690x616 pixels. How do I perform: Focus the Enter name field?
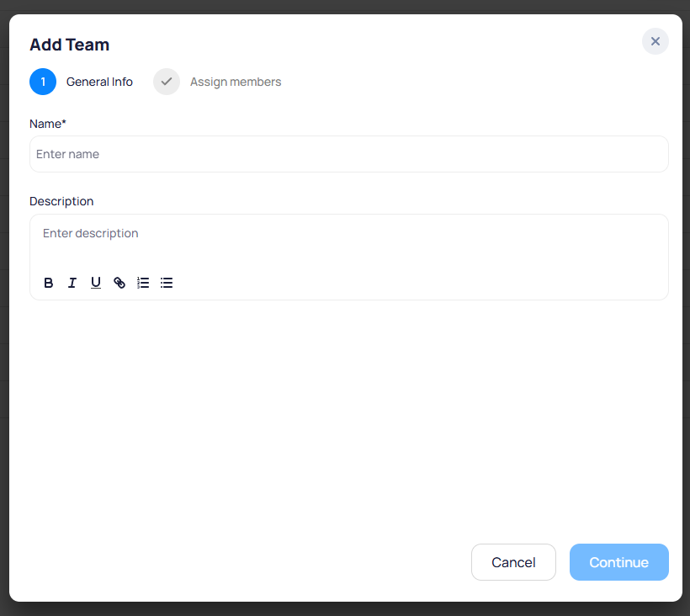348,154
